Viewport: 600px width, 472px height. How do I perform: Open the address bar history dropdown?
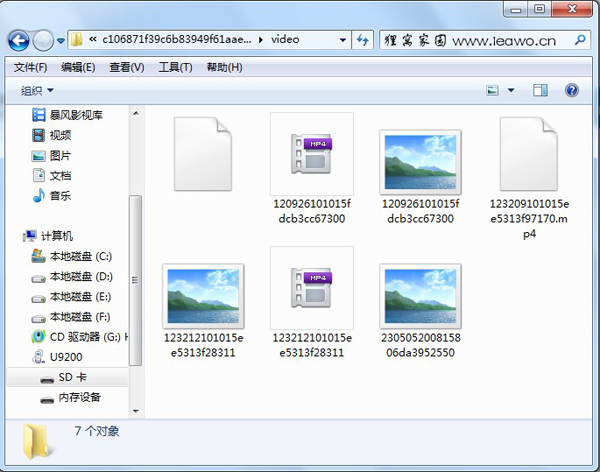(x=342, y=40)
